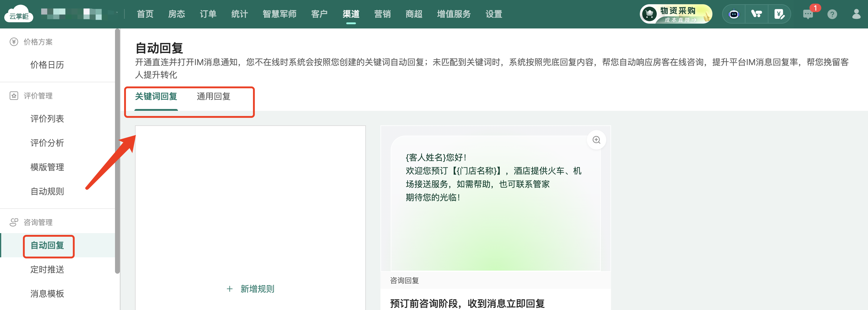Open the user profile icon
The image size is (868, 310).
click(856, 14)
